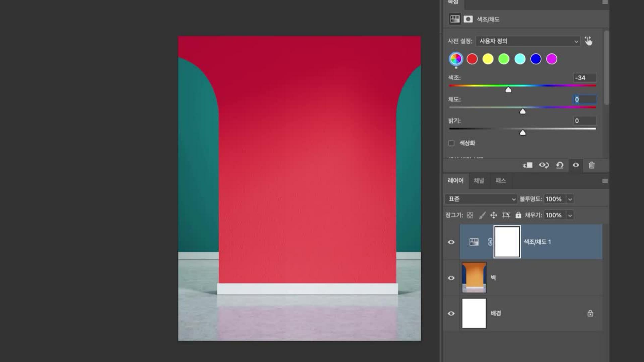Click the clip to layer icon
The height and width of the screenshot is (362, 644).
point(528,165)
